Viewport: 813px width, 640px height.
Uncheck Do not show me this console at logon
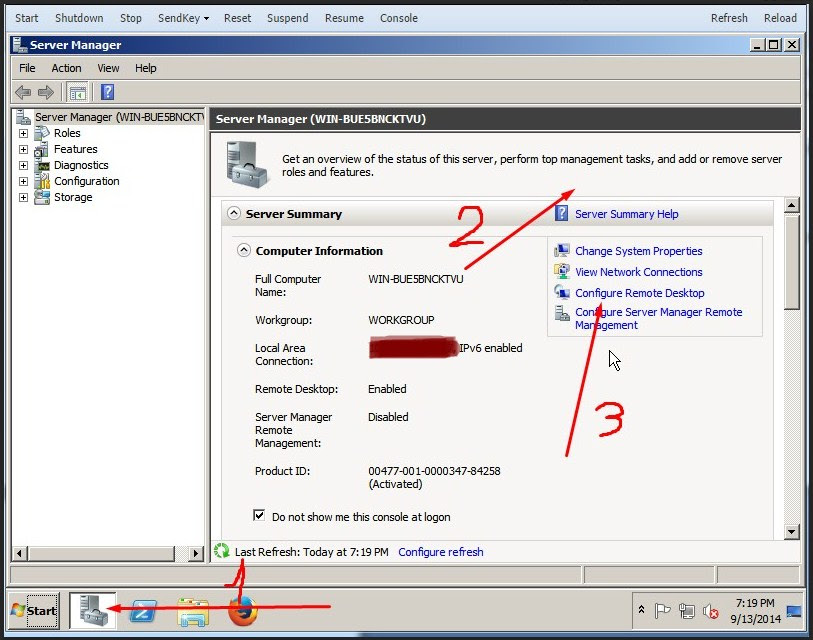(x=259, y=515)
